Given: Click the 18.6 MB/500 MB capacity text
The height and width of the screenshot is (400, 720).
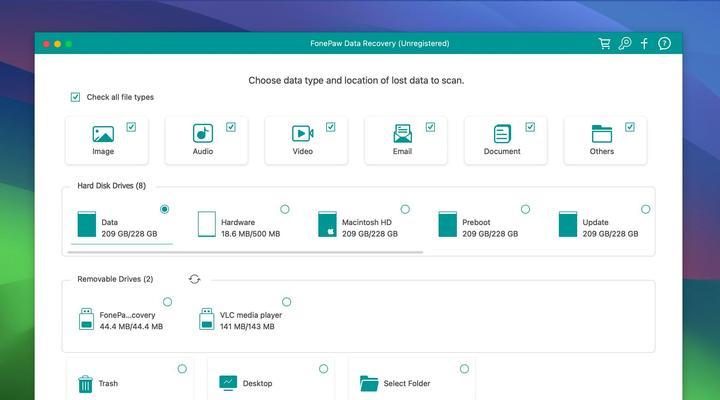Looking at the screenshot, I should pyautogui.click(x=250, y=234).
